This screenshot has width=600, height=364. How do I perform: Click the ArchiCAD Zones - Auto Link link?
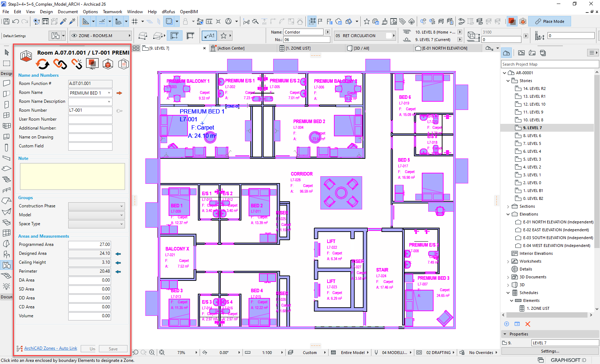tap(51, 348)
